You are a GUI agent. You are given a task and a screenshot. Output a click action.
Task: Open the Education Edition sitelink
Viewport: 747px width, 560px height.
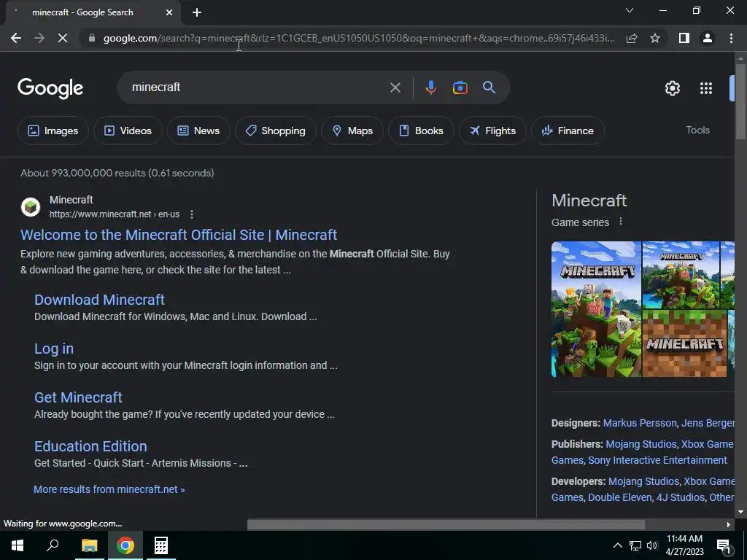point(90,446)
